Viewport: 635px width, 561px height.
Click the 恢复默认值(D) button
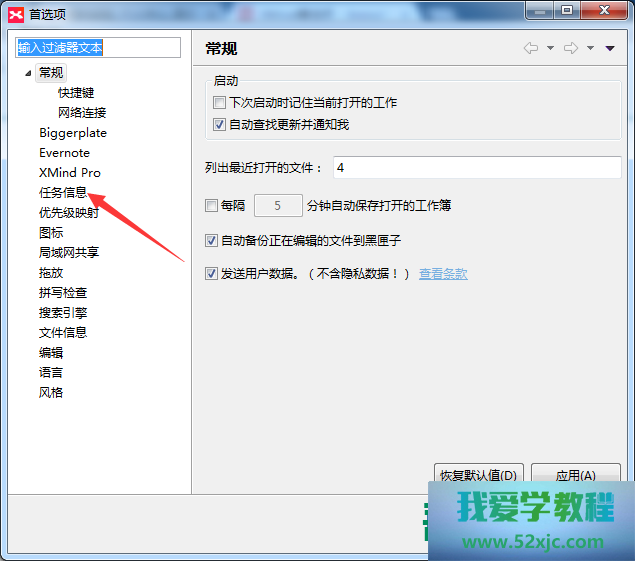pyautogui.click(x=478, y=476)
